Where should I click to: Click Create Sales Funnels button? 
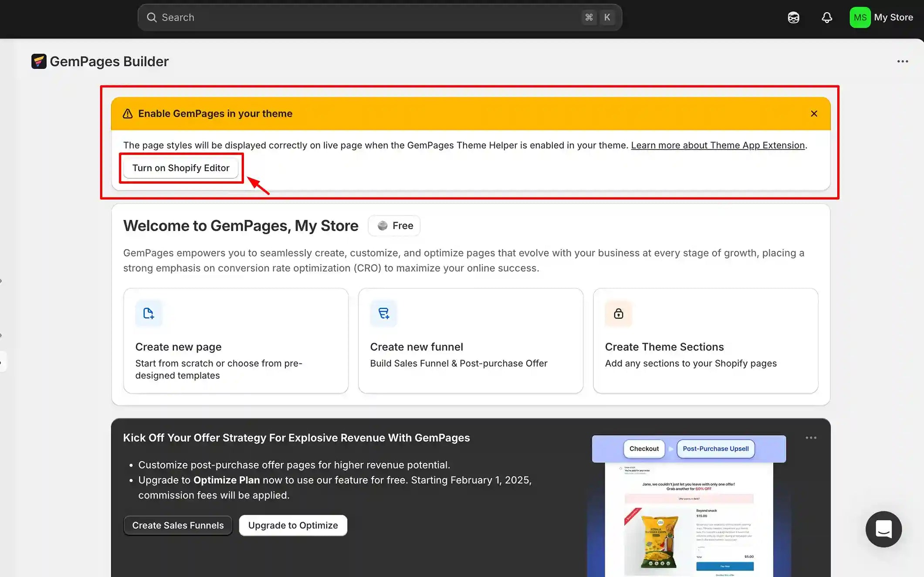pyautogui.click(x=178, y=525)
